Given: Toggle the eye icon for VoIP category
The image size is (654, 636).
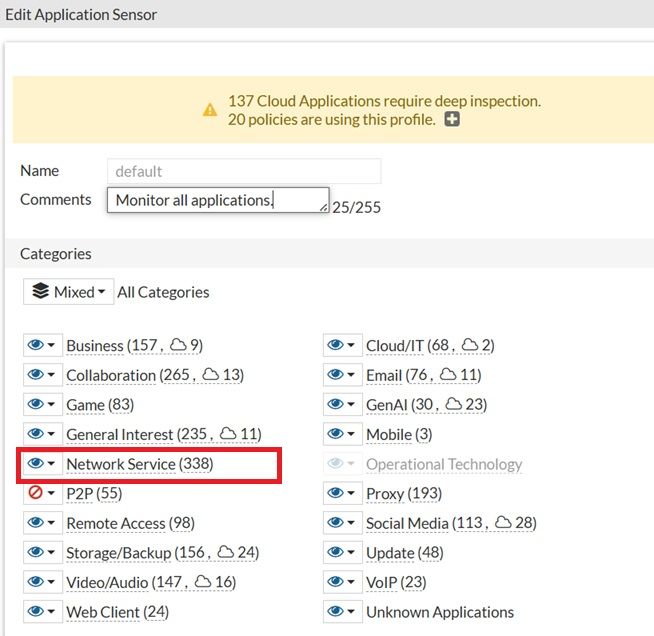Looking at the screenshot, I should pyautogui.click(x=335, y=582).
